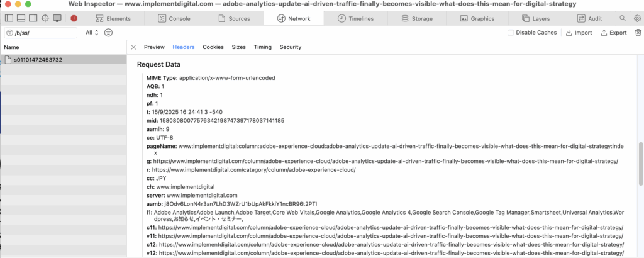Close the request detail pane

click(x=133, y=47)
